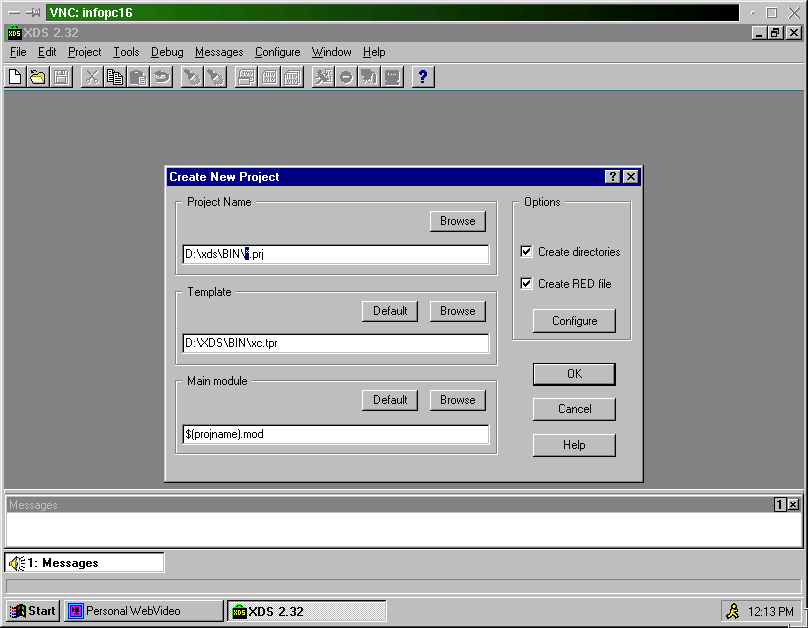The width and height of the screenshot is (808, 628).
Task: Click the Open folder toolbar icon
Action: (38, 77)
